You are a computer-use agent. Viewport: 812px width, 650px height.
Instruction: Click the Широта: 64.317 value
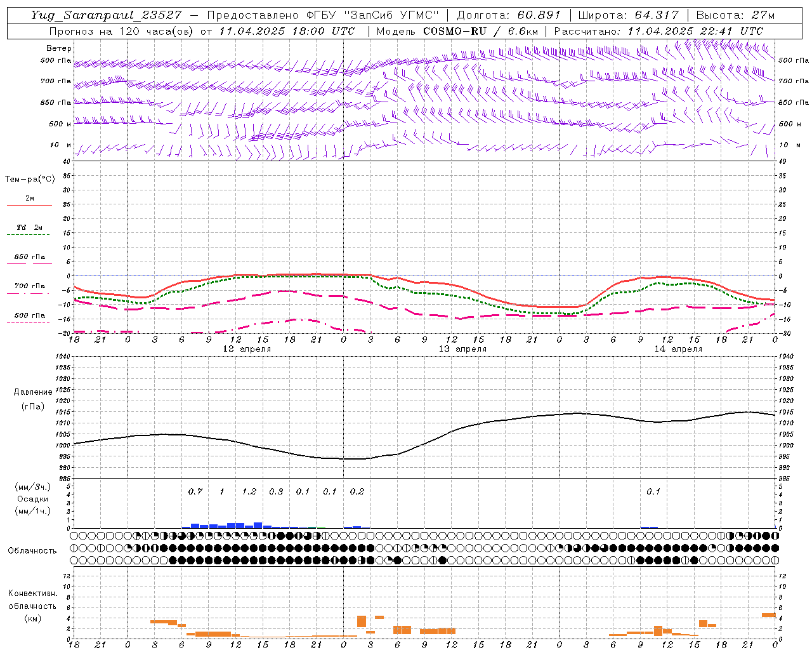tap(628, 15)
